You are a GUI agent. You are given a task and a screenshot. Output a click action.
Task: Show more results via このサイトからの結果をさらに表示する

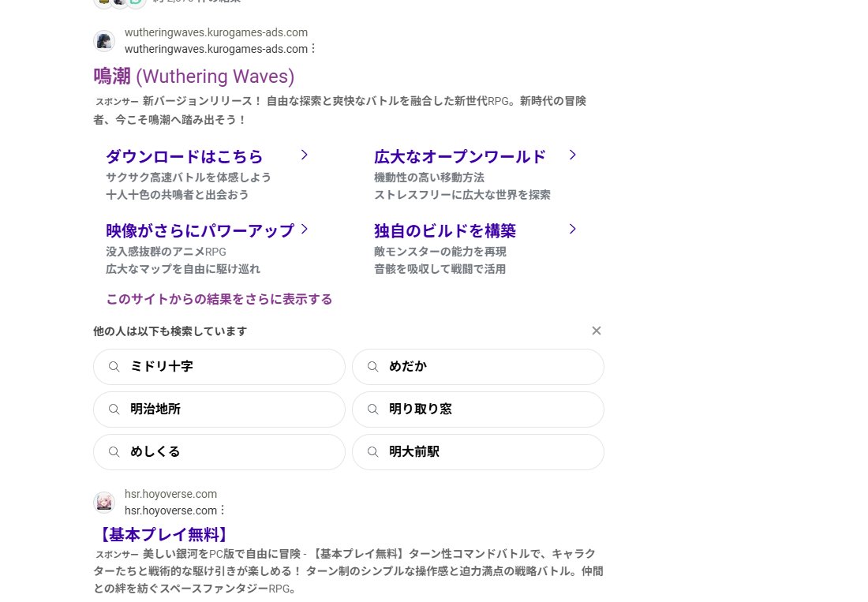(219, 299)
